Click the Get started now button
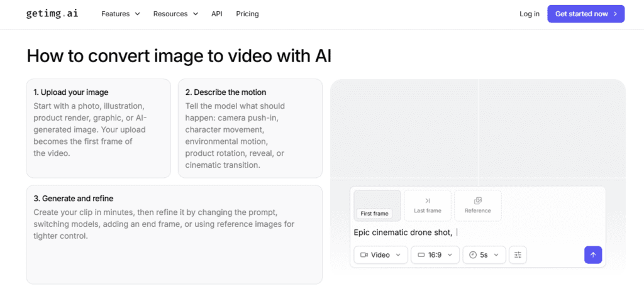 point(586,14)
